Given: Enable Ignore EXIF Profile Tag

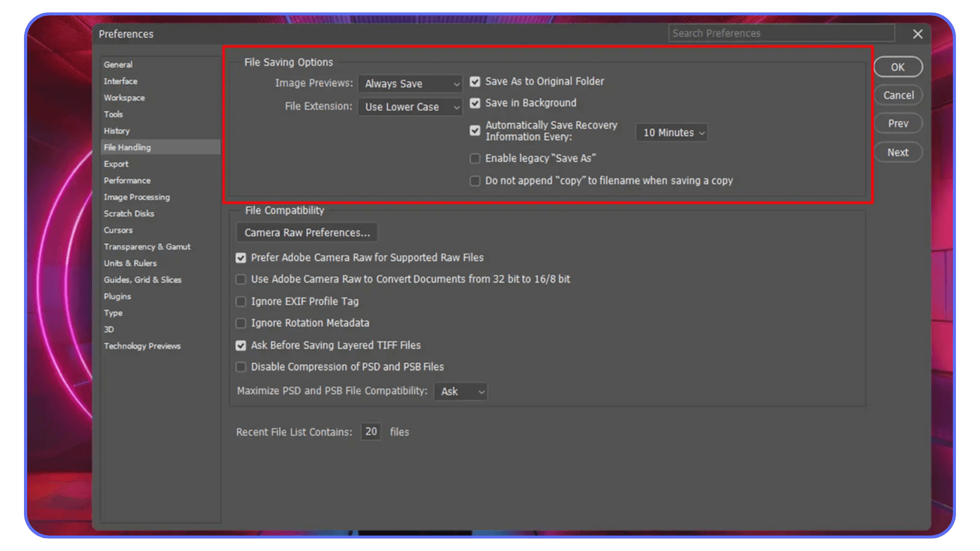Looking at the screenshot, I should 240,302.
